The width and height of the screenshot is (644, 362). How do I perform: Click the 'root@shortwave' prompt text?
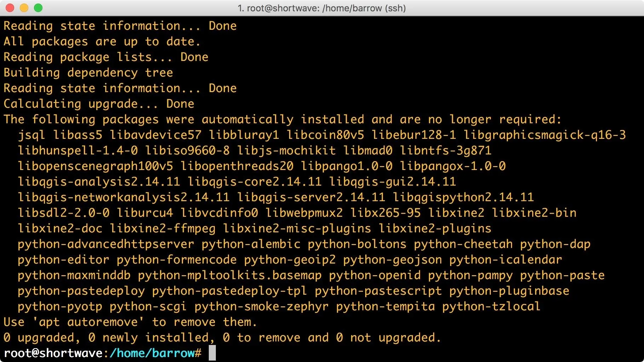point(53,353)
